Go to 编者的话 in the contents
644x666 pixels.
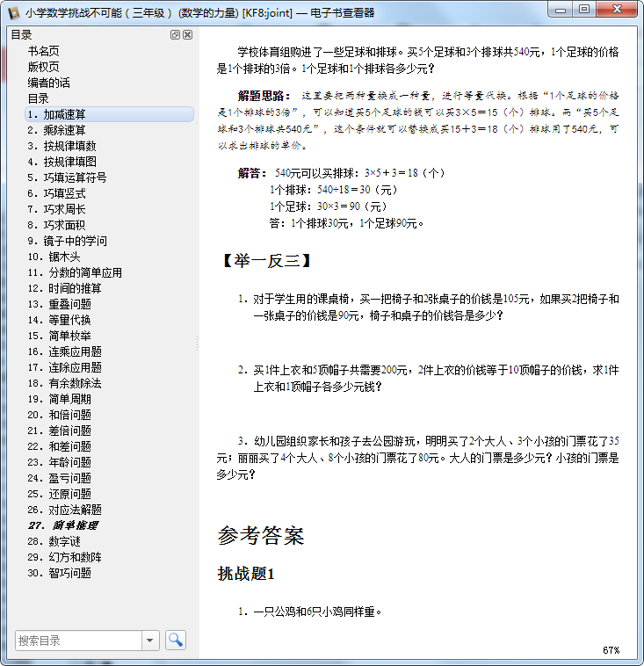coord(49,83)
